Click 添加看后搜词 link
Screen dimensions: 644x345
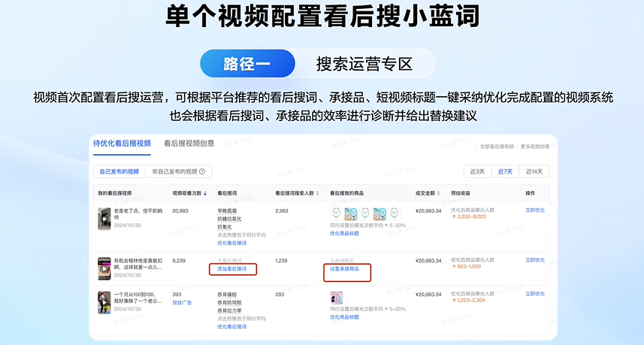tap(232, 268)
